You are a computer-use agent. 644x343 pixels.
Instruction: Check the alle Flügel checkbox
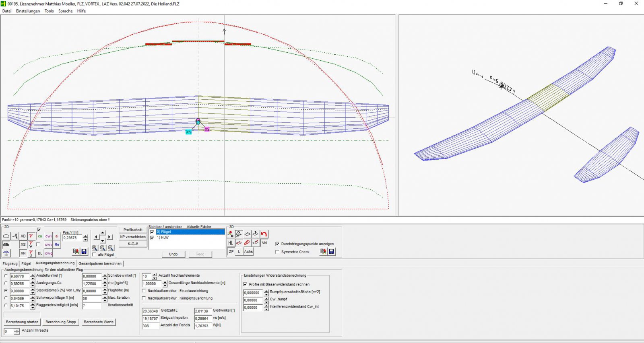click(94, 255)
